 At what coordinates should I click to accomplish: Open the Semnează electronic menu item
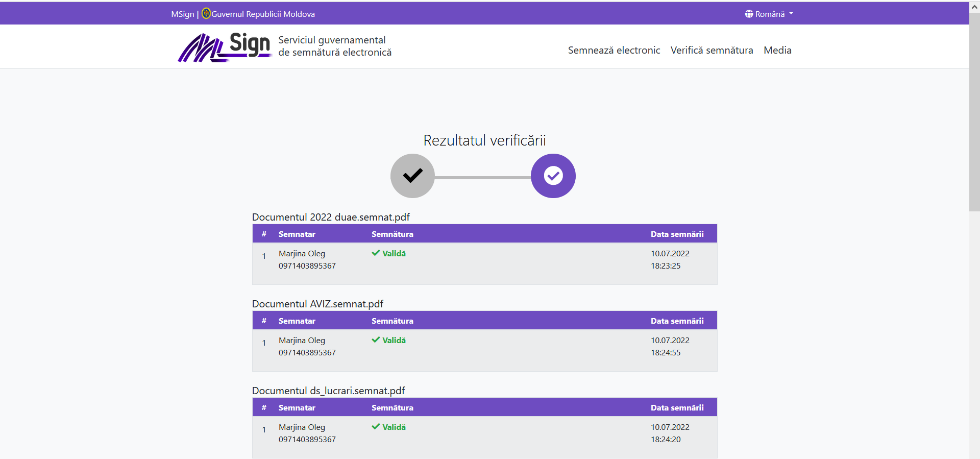point(614,50)
